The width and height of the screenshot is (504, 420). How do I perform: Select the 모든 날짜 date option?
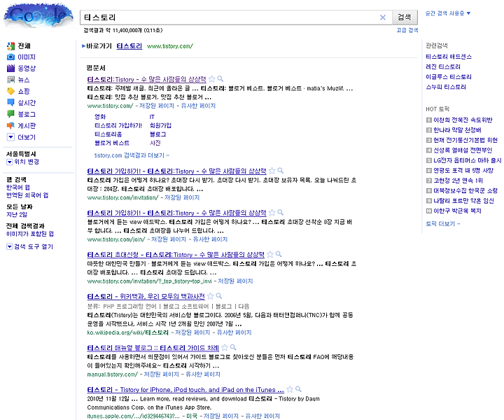click(x=20, y=206)
